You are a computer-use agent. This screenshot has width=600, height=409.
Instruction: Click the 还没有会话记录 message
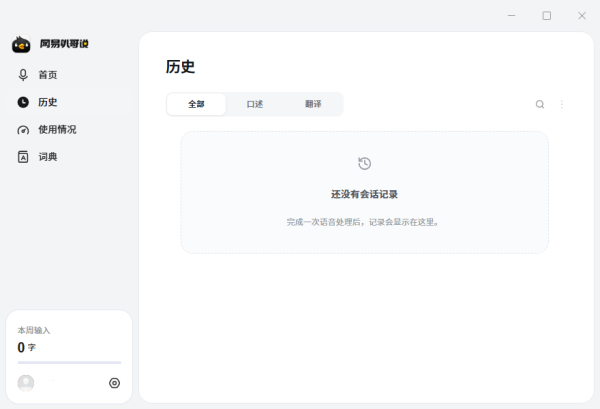tap(364, 194)
